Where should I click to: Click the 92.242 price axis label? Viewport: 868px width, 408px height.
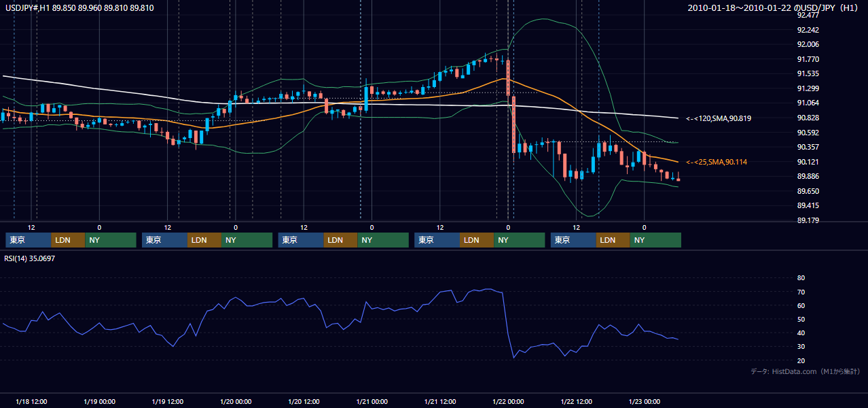(808, 30)
